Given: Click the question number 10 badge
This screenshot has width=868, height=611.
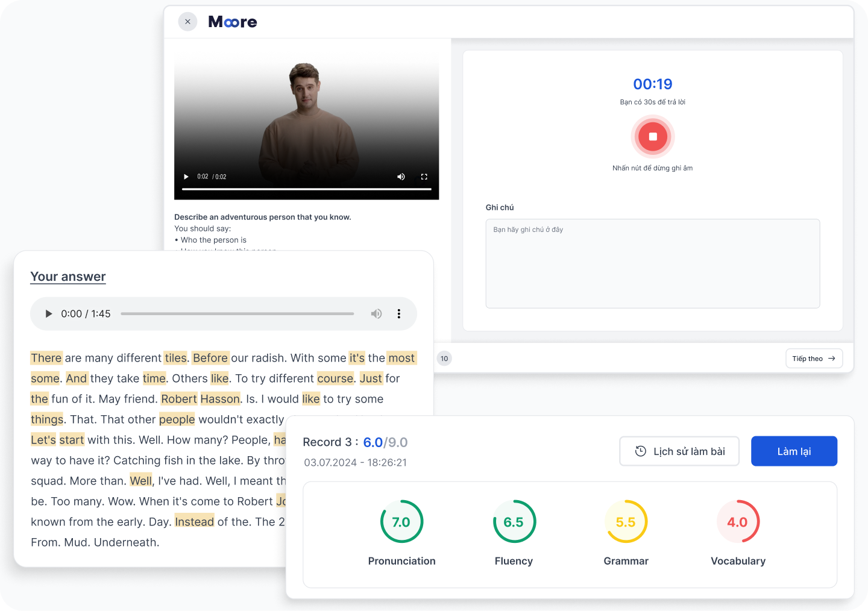Looking at the screenshot, I should 444,359.
